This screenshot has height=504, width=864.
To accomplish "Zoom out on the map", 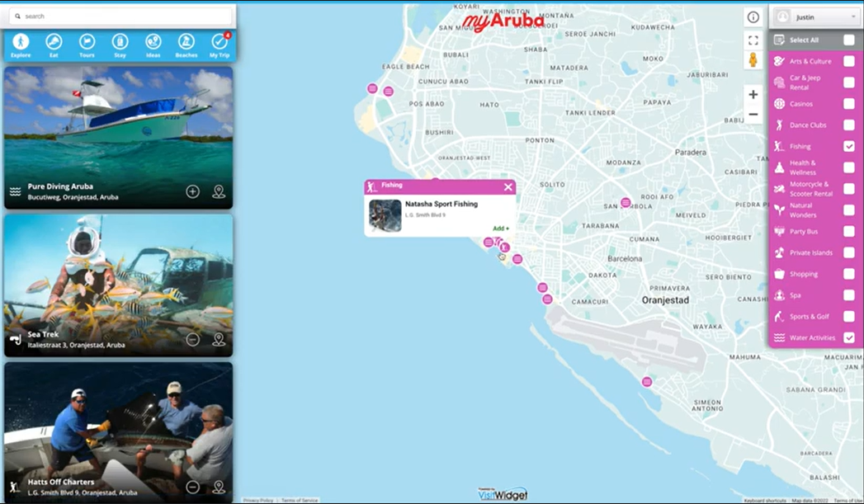I will 753,115.
